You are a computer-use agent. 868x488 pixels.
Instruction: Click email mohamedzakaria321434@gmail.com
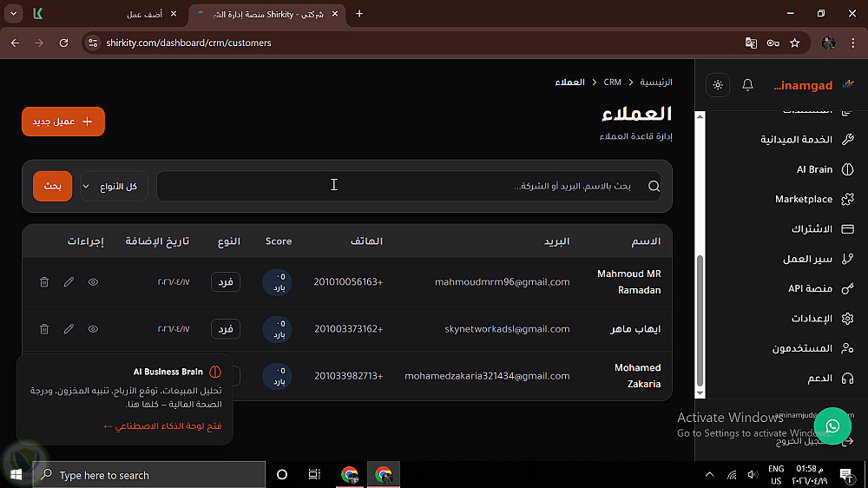coord(487,376)
